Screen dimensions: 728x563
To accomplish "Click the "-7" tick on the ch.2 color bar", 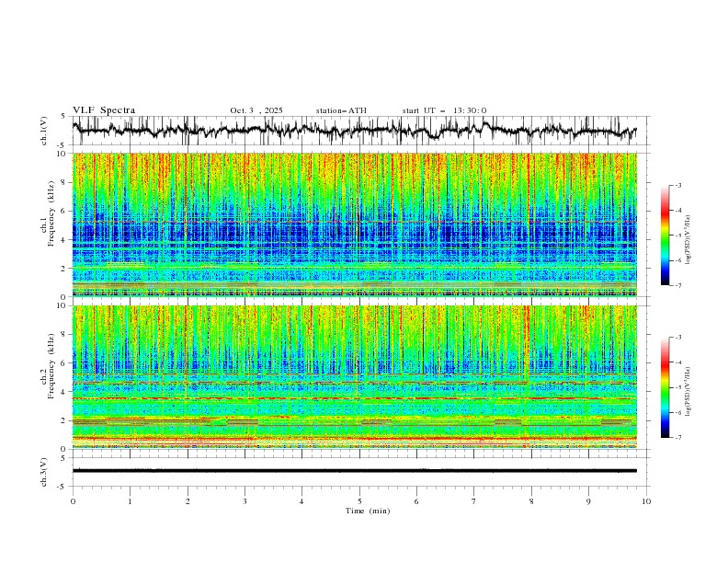I will pyautogui.click(x=677, y=438).
